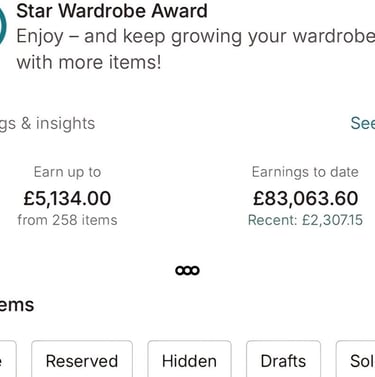Tap the 'Earn up to' label
This screenshot has width=375, height=377.
pos(67,172)
